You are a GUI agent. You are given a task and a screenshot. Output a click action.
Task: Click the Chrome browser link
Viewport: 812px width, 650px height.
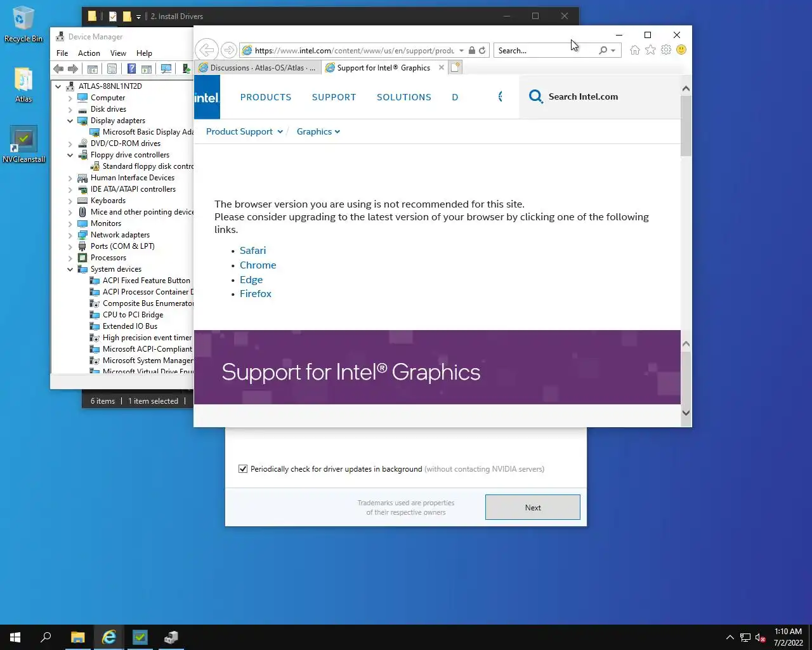[258, 265]
